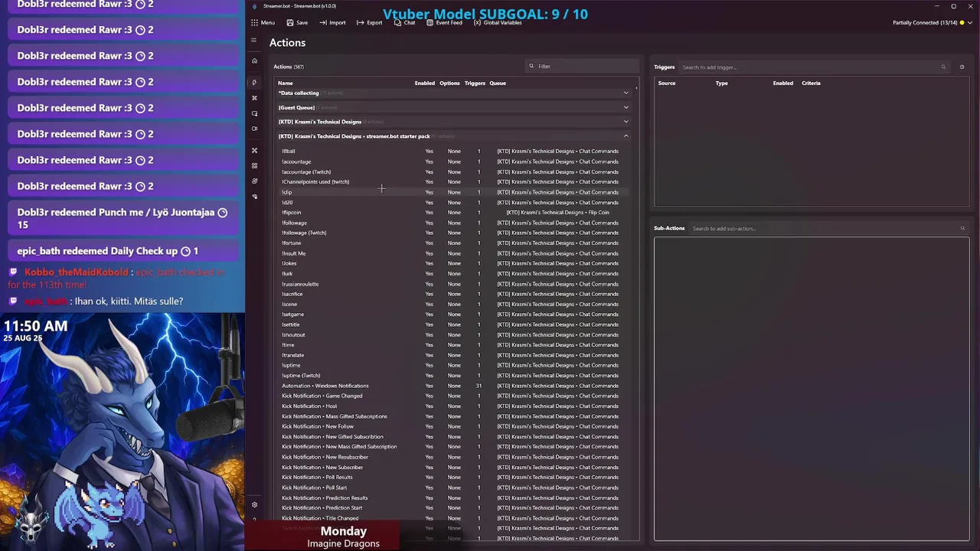Open the crossed-tools icon in the sidebar
Screen dimensions: 980x551
tap(254, 150)
